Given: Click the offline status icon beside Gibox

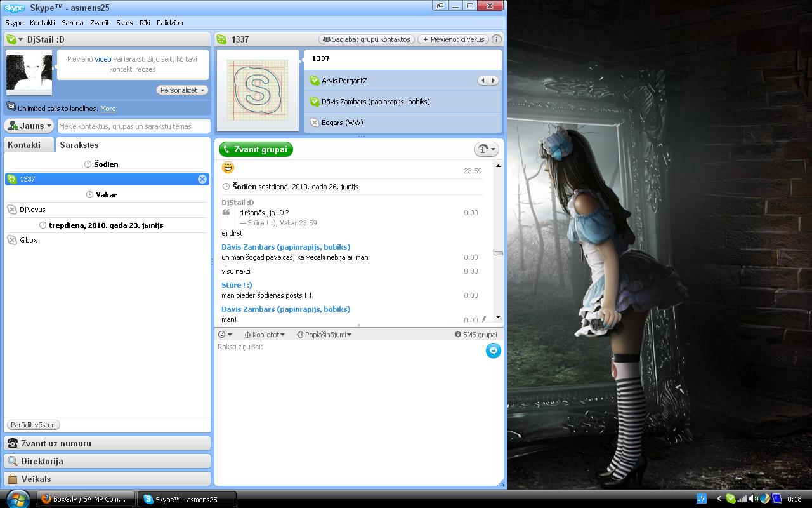Looking at the screenshot, I should (x=11, y=240).
